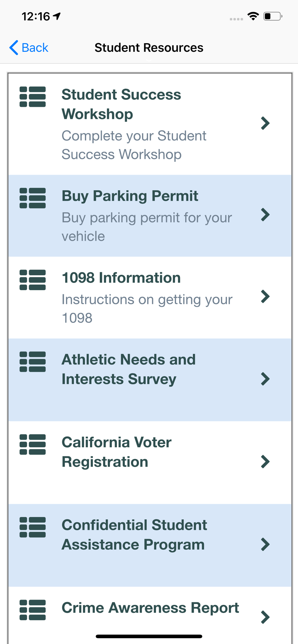Tap list icon beside Athletic Needs Survey
298x644 pixels.
coord(33,362)
